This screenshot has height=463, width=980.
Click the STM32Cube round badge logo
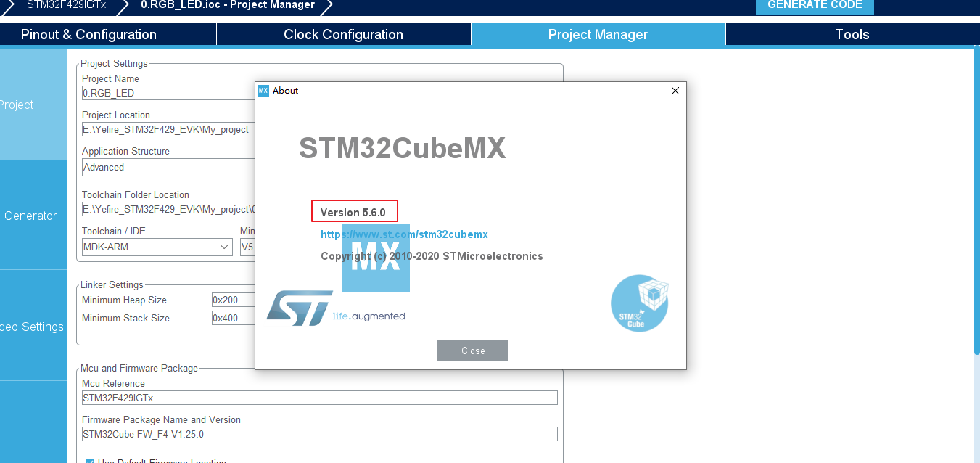[639, 303]
